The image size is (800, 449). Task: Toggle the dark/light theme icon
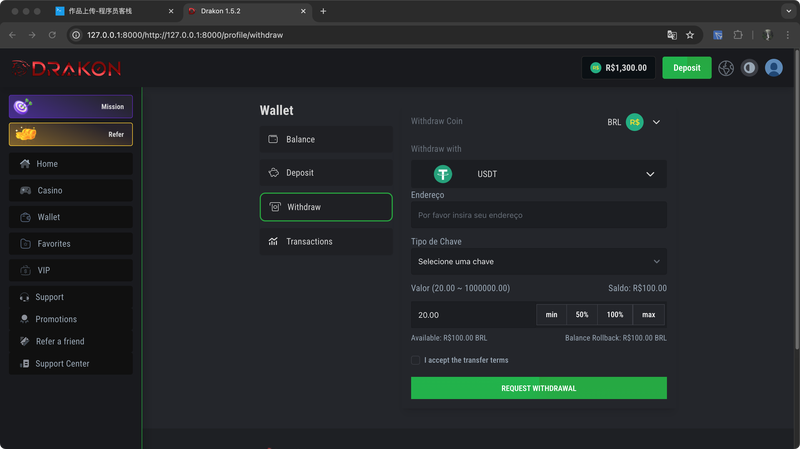pyautogui.click(x=749, y=68)
